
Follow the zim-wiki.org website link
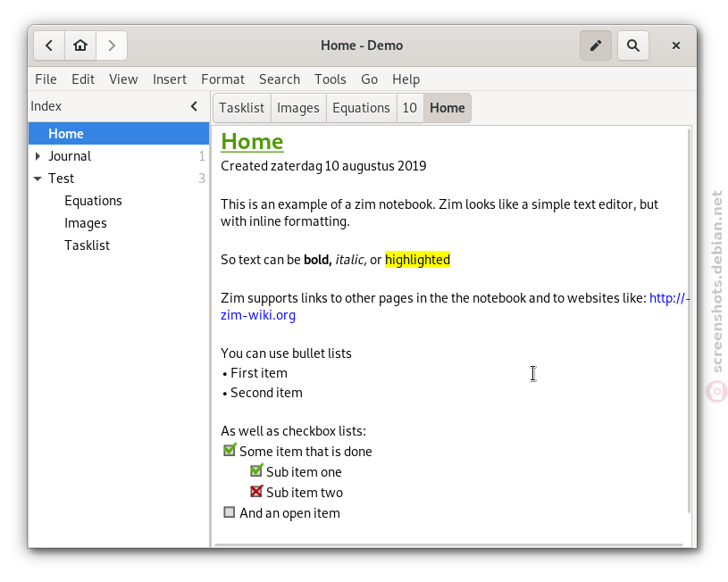click(x=258, y=315)
